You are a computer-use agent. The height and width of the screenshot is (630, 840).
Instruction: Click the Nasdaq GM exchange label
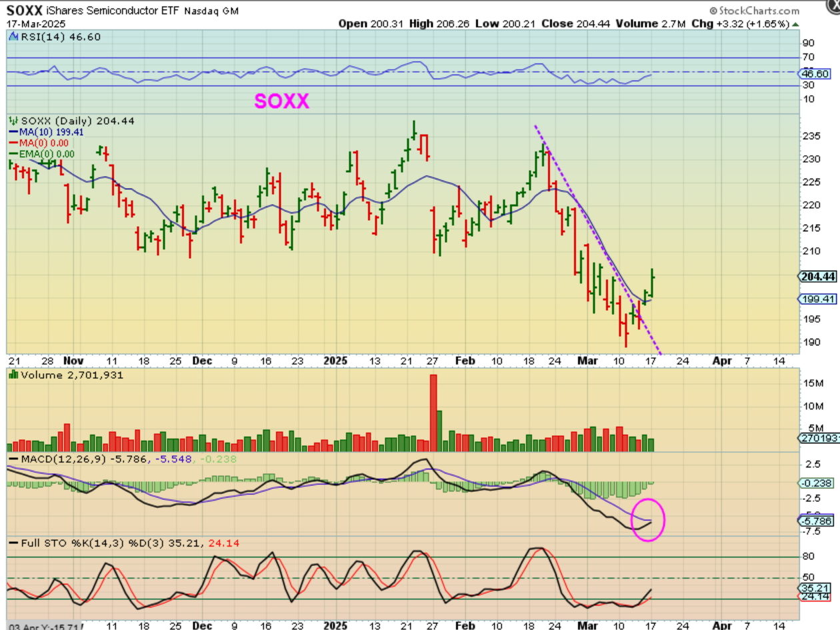point(211,11)
